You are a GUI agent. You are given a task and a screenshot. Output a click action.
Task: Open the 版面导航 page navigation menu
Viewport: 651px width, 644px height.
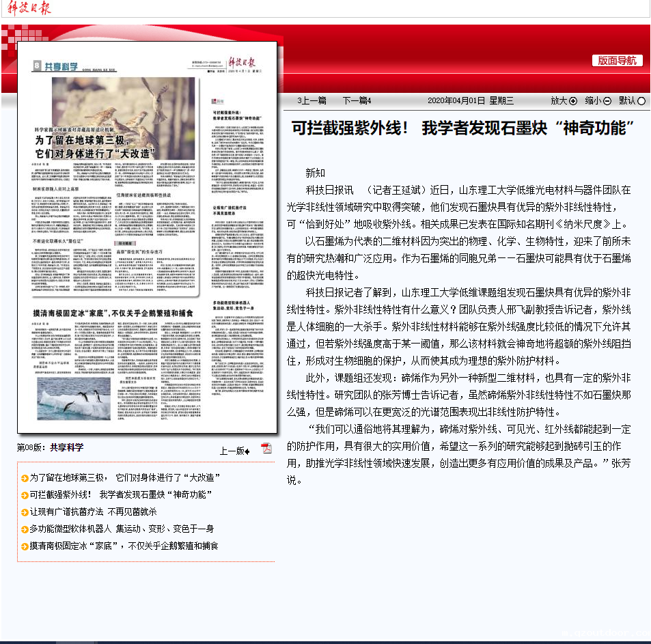tap(617, 60)
